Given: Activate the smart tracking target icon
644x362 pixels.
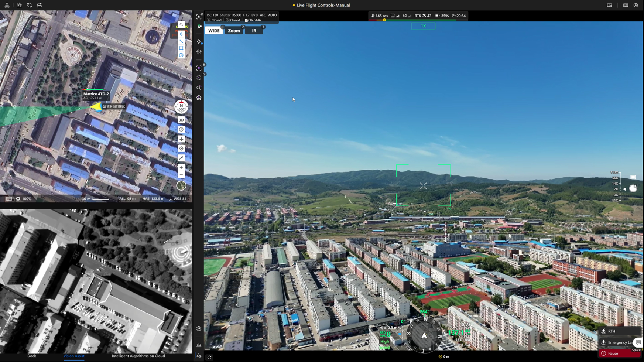Looking at the screenshot, I should point(199,78).
